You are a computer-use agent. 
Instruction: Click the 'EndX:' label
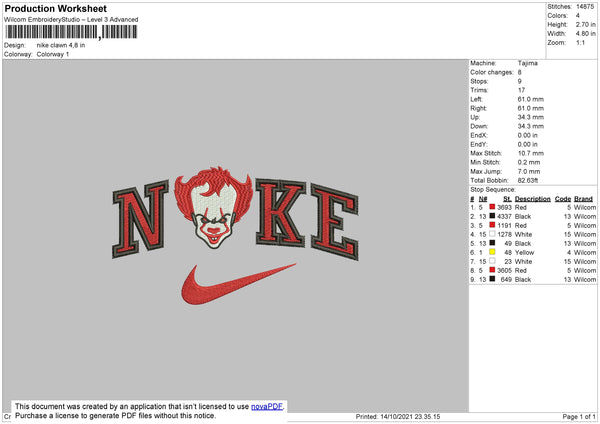[x=479, y=135]
